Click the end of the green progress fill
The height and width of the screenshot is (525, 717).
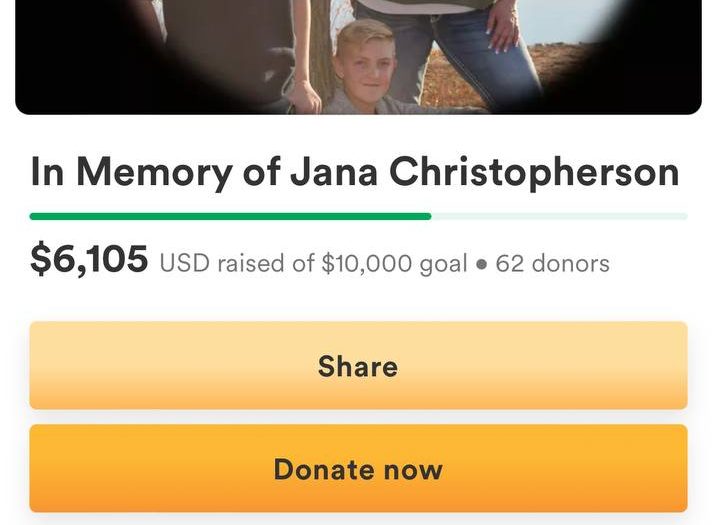coord(428,216)
